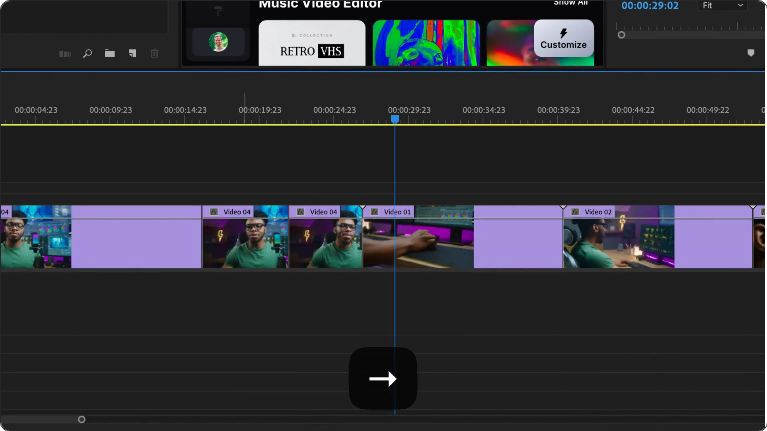Image resolution: width=767 pixels, height=431 pixels.
Task: Click the Show All link
Action: 571,3
